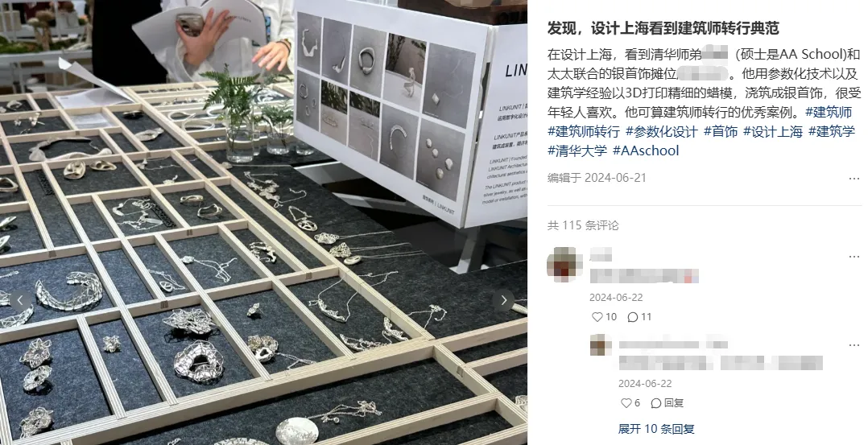Open the #建筑学 hashtag
This screenshot has width=868, height=445.
[x=832, y=132]
